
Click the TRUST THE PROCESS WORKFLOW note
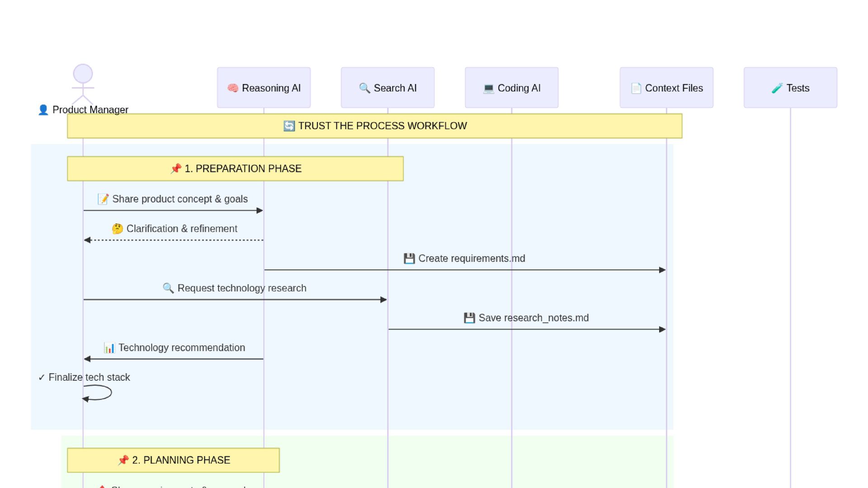coord(375,126)
